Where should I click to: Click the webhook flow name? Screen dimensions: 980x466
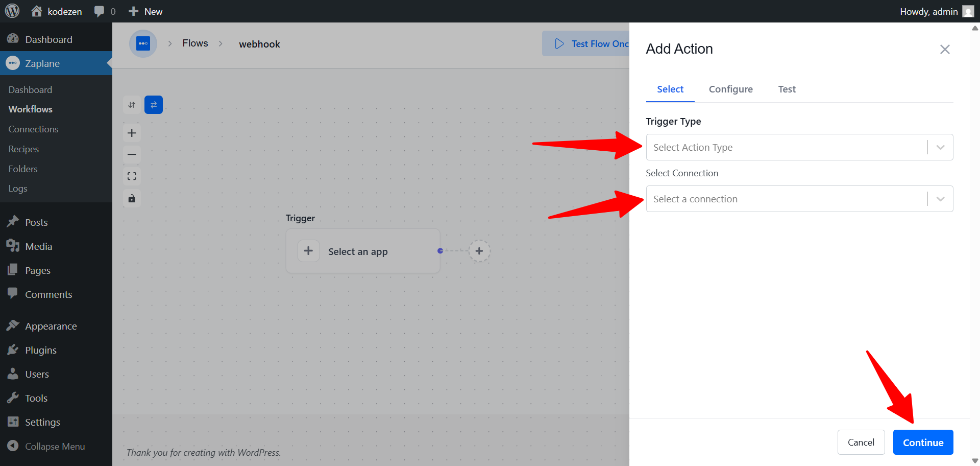(x=259, y=44)
